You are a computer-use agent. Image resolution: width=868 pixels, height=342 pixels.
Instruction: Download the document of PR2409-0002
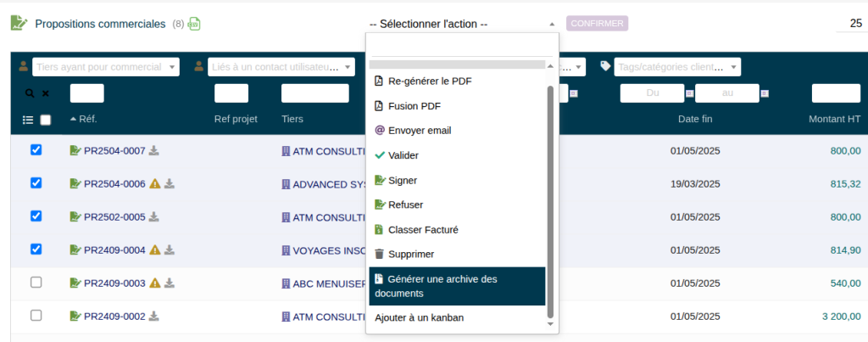(x=154, y=317)
